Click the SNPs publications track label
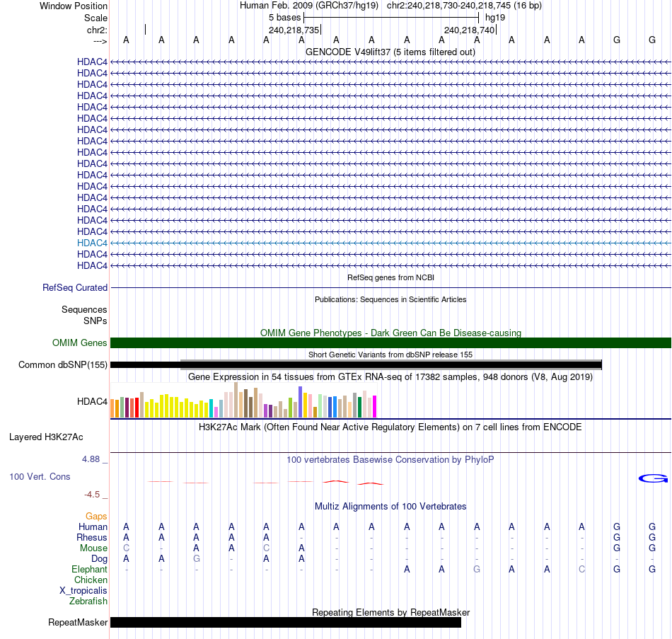 (x=95, y=321)
